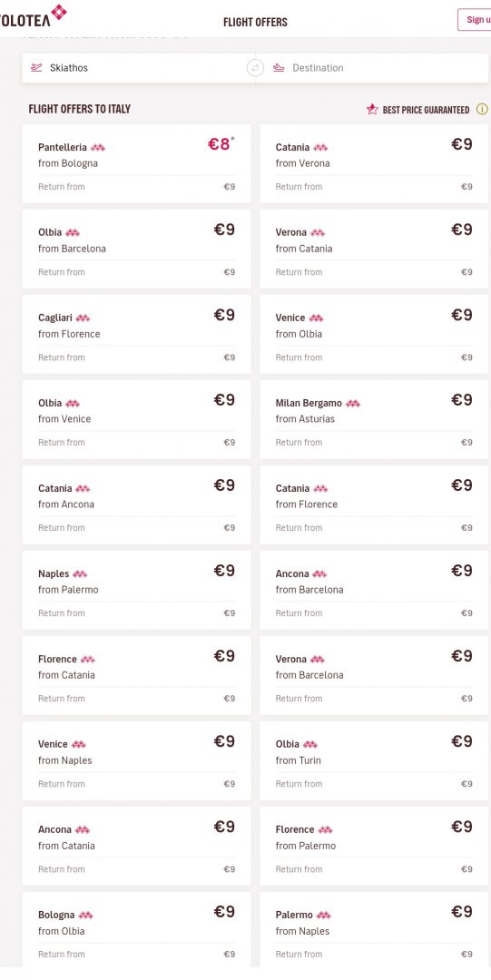Swap origin and destination with the arrows icon

(x=255, y=67)
